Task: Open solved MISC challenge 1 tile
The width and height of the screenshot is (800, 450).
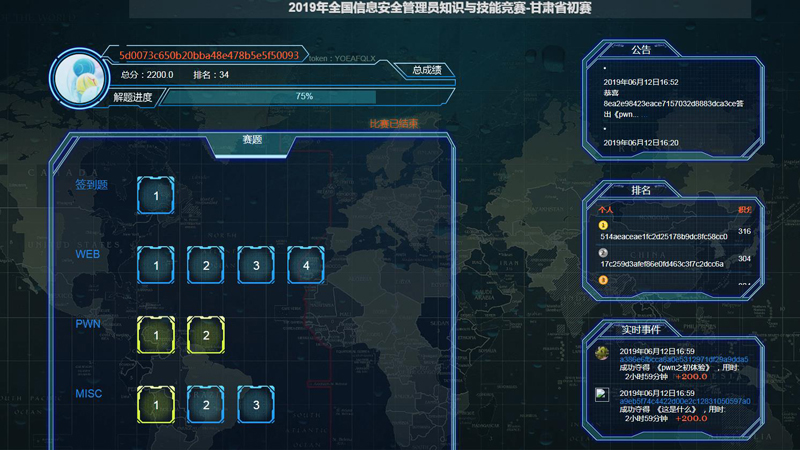Action: tap(156, 404)
